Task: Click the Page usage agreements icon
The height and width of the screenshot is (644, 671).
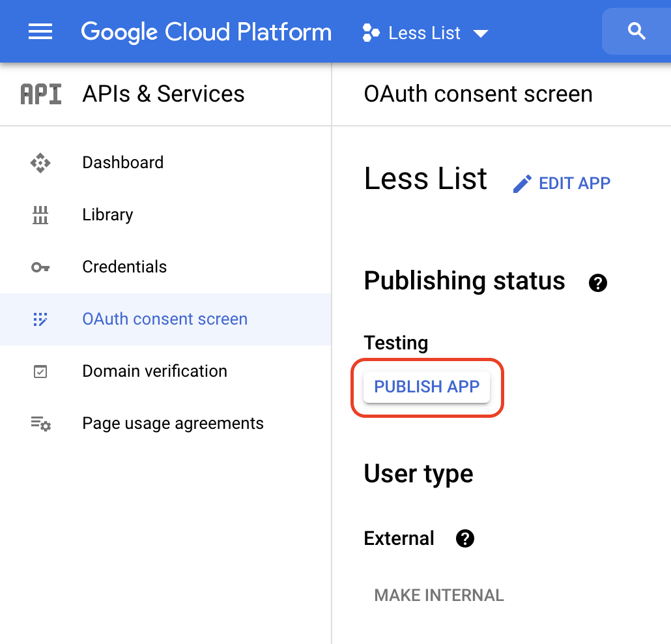Action: coord(40,424)
